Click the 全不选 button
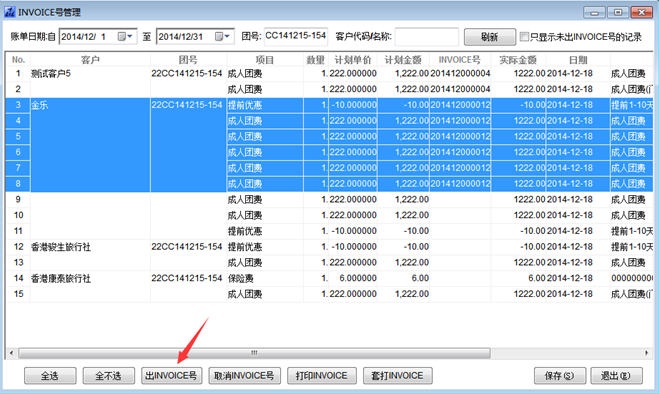 [108, 375]
